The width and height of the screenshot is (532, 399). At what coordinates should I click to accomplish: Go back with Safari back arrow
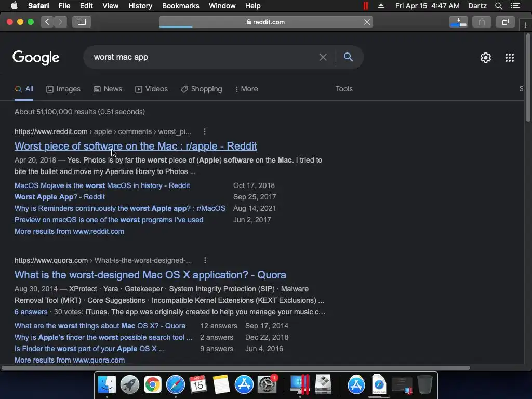[x=47, y=22]
